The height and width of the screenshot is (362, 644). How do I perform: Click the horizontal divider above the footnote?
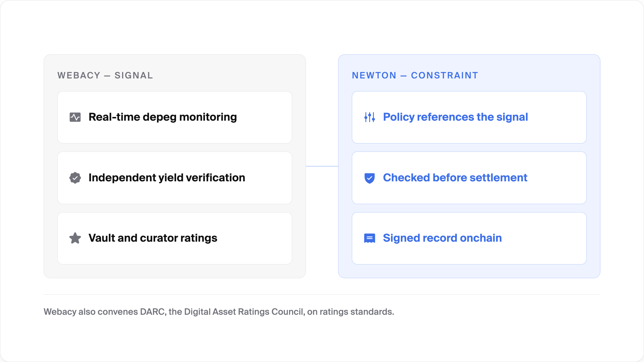(322, 294)
